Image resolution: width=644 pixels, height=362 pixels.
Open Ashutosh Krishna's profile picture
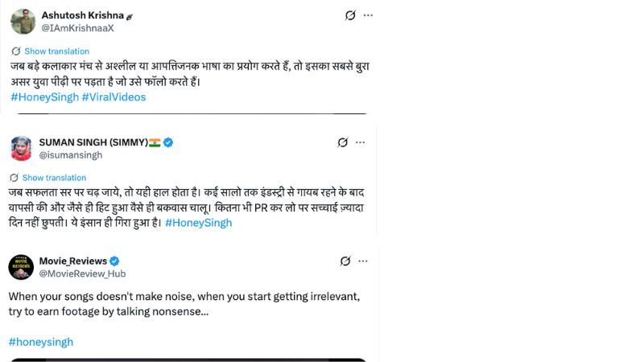[23, 21]
